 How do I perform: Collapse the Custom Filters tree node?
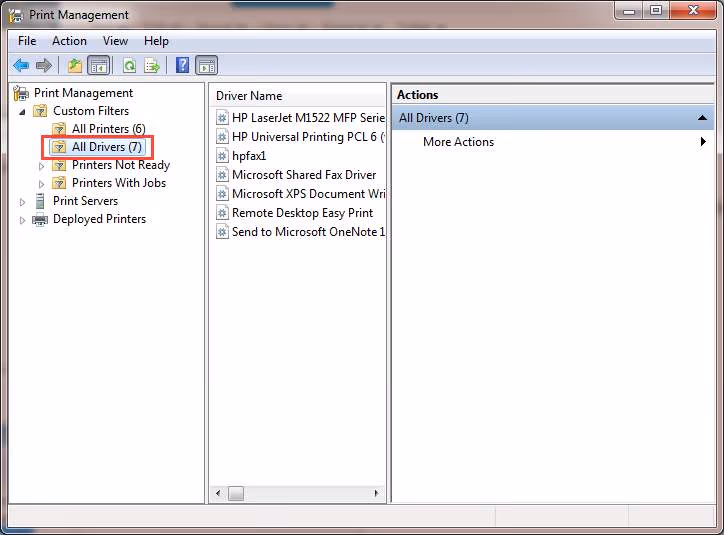[23, 111]
